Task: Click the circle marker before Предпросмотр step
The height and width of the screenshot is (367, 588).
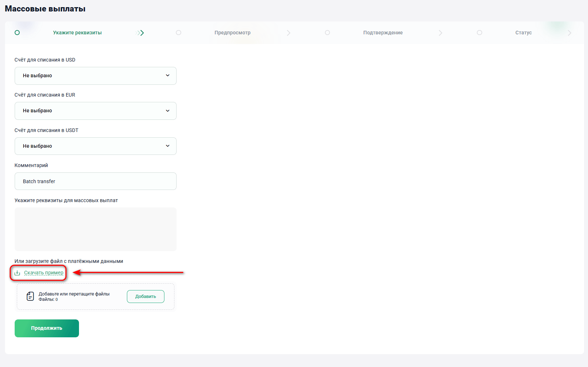Action: pyautogui.click(x=178, y=33)
